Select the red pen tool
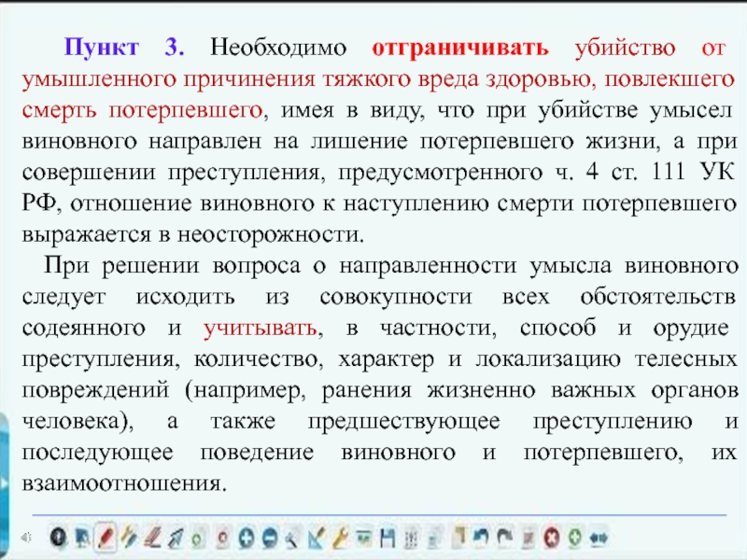This screenshot has width=747, height=560. click(106, 538)
